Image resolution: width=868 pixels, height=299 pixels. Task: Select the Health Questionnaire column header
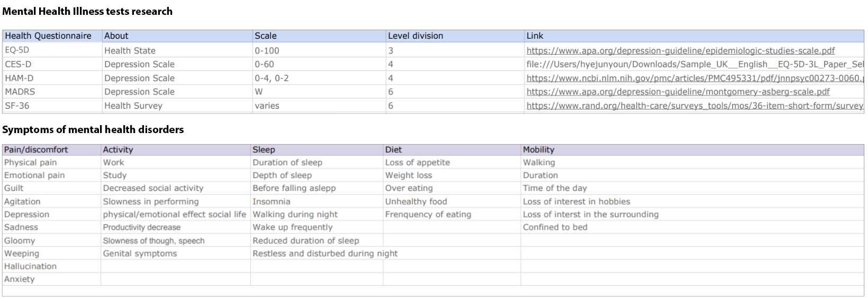click(48, 36)
